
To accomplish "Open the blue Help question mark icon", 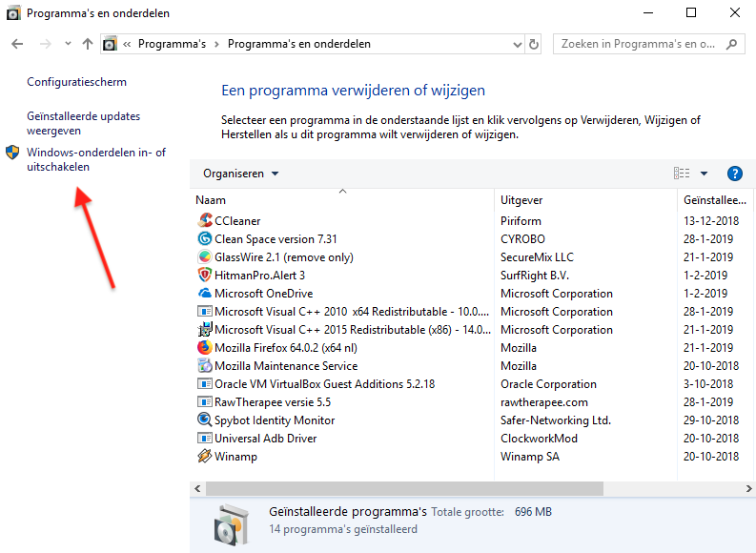I will 734,174.
